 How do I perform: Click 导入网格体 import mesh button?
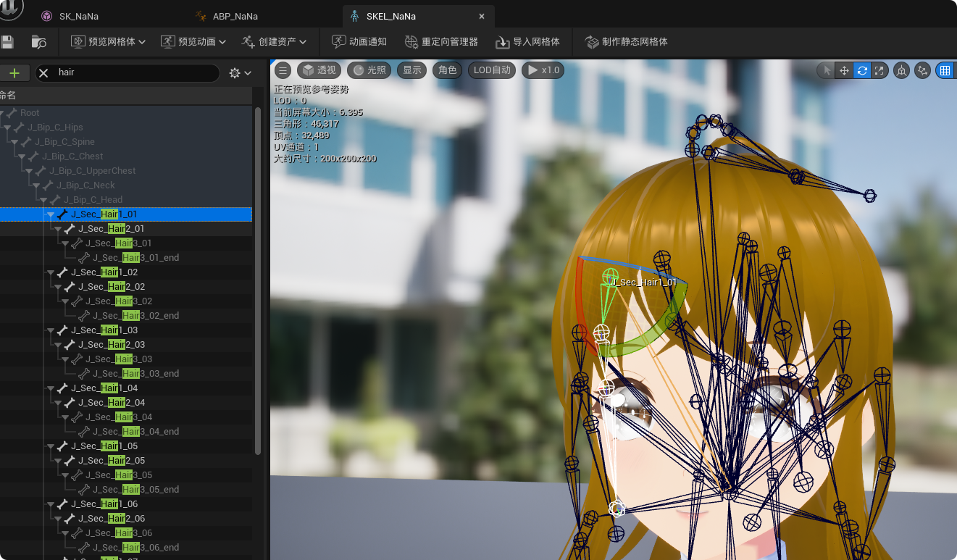[527, 42]
